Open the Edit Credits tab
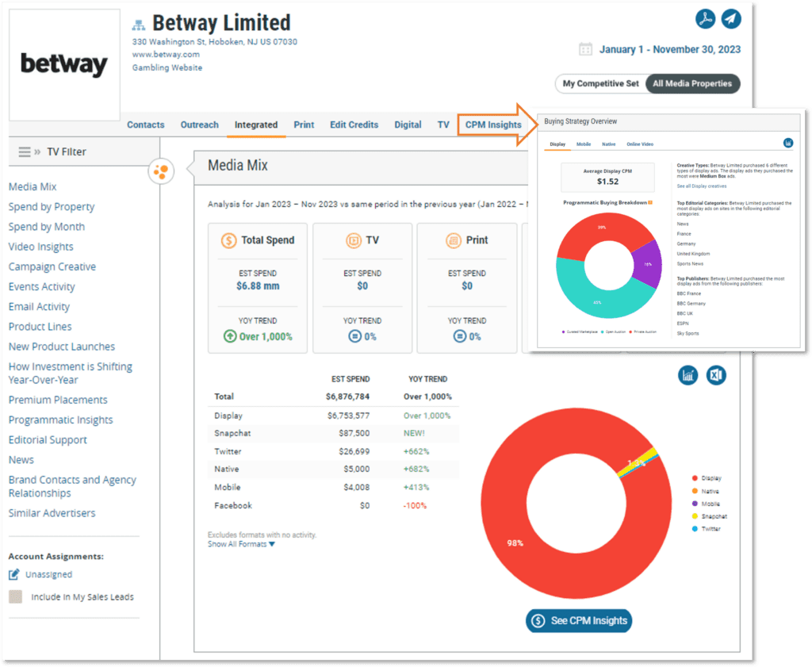 click(354, 125)
